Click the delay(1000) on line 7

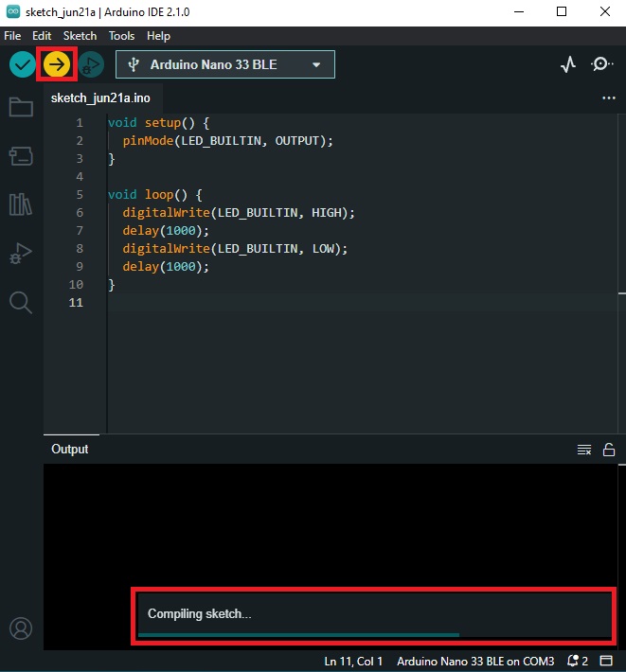[x=166, y=231]
